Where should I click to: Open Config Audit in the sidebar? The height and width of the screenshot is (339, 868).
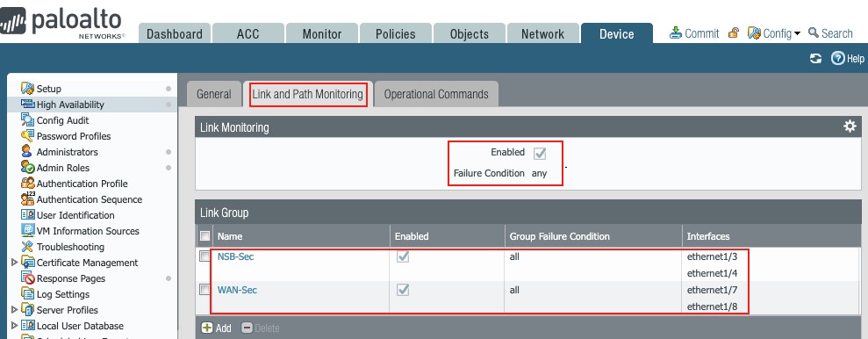(x=62, y=120)
